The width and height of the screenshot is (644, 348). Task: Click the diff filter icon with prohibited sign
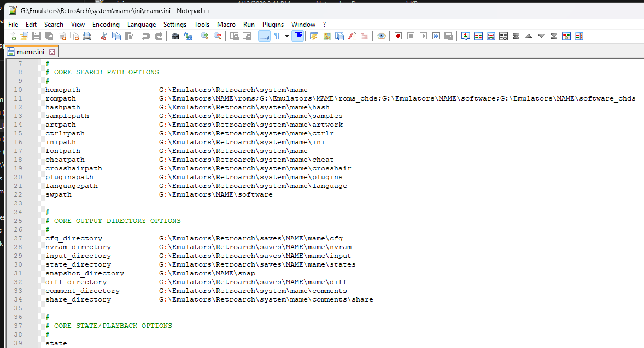(x=566, y=37)
